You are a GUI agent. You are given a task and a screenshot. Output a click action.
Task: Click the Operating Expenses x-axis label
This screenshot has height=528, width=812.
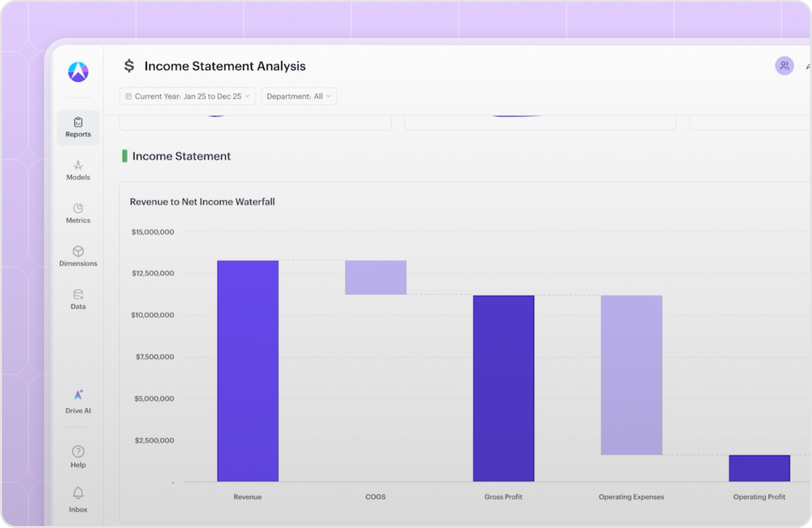click(631, 497)
